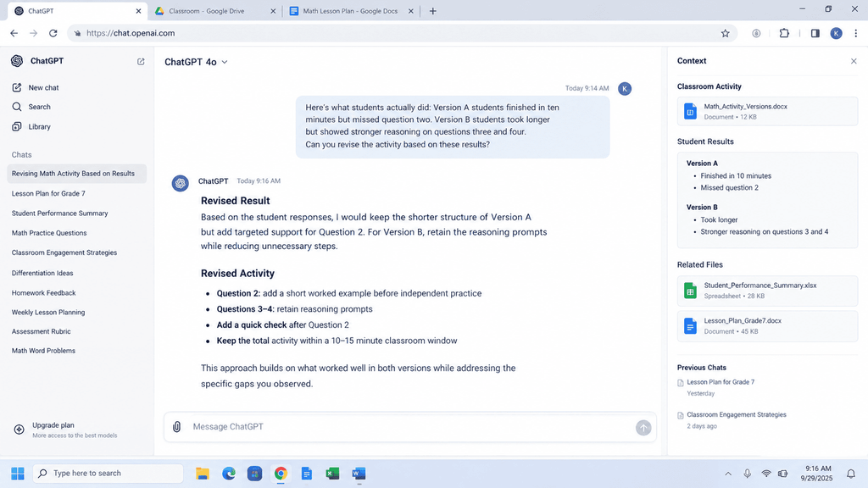Open notifications bell in taskbar
This screenshot has width=868, height=488.
(851, 474)
